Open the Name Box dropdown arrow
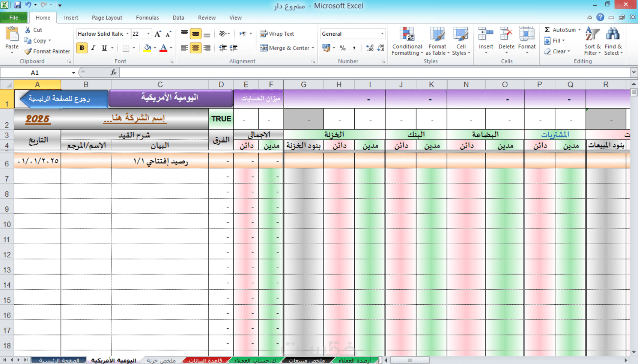This screenshot has height=364, width=638. point(73,72)
